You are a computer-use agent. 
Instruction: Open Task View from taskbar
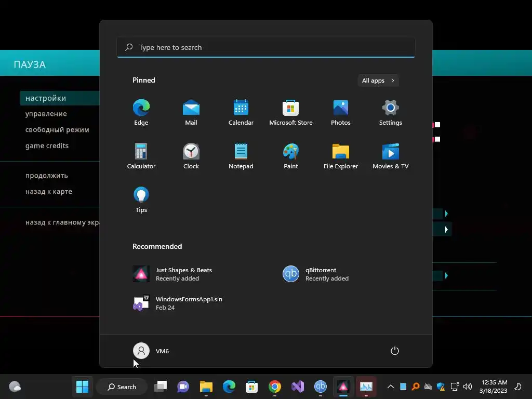coord(161,387)
